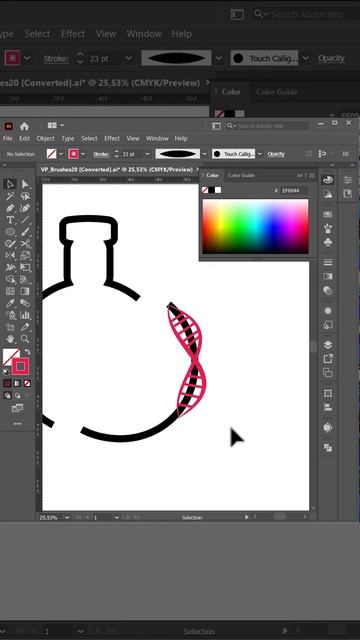Open Change Screen Mode in the toolbar
Viewport: 360px width, 640px height.
point(17,408)
